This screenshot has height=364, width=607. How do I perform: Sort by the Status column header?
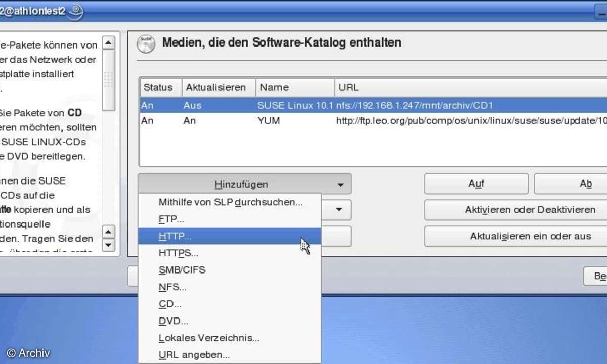tap(160, 87)
